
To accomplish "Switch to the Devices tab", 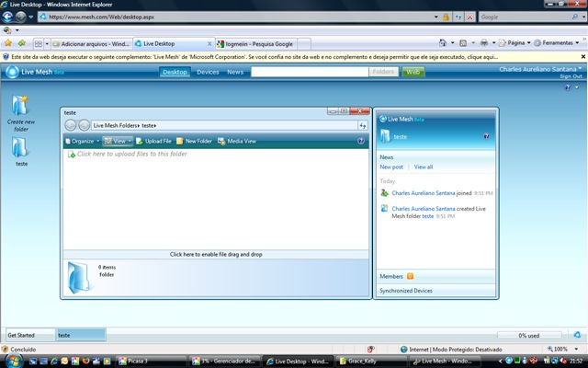I will coord(208,72).
